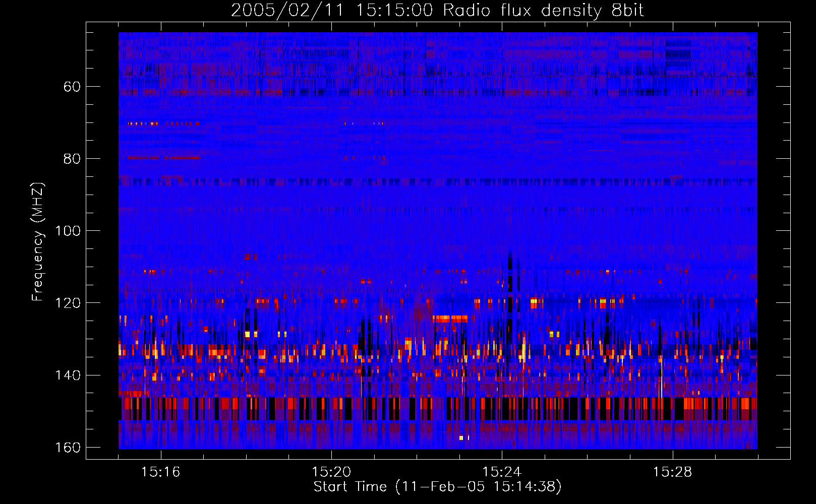Select the 80 frequency tick label
The width and height of the screenshot is (816, 504).
[x=72, y=159]
